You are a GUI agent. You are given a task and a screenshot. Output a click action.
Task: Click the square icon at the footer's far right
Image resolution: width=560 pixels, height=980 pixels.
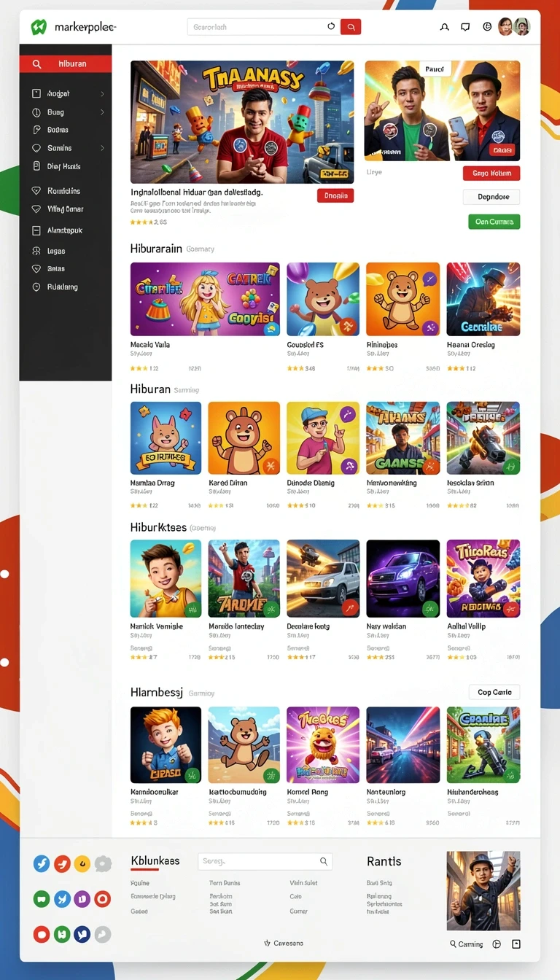[x=516, y=944]
